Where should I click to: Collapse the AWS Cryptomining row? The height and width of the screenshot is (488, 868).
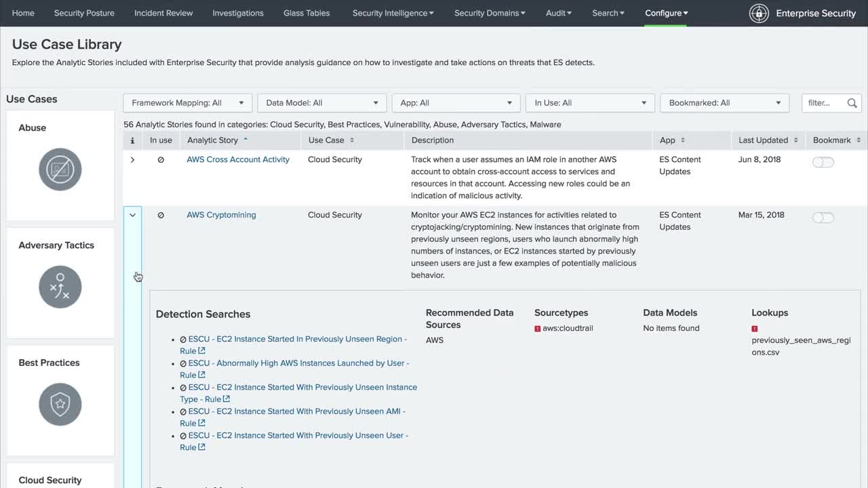click(132, 216)
